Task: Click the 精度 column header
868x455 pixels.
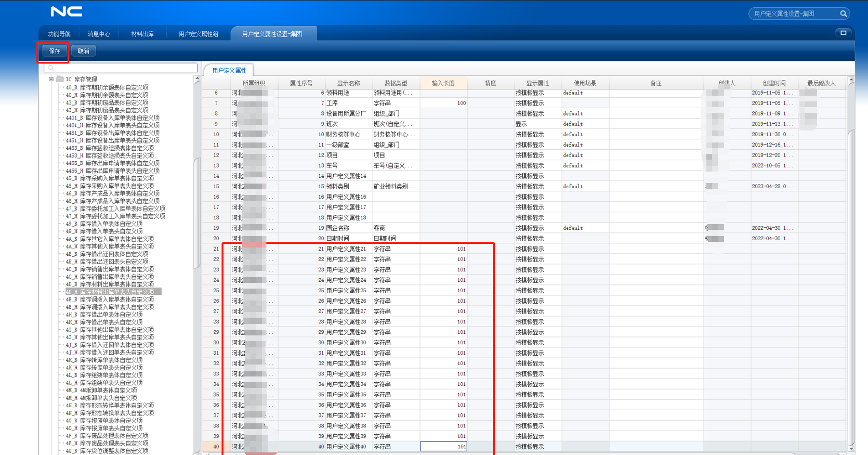Action: point(491,83)
